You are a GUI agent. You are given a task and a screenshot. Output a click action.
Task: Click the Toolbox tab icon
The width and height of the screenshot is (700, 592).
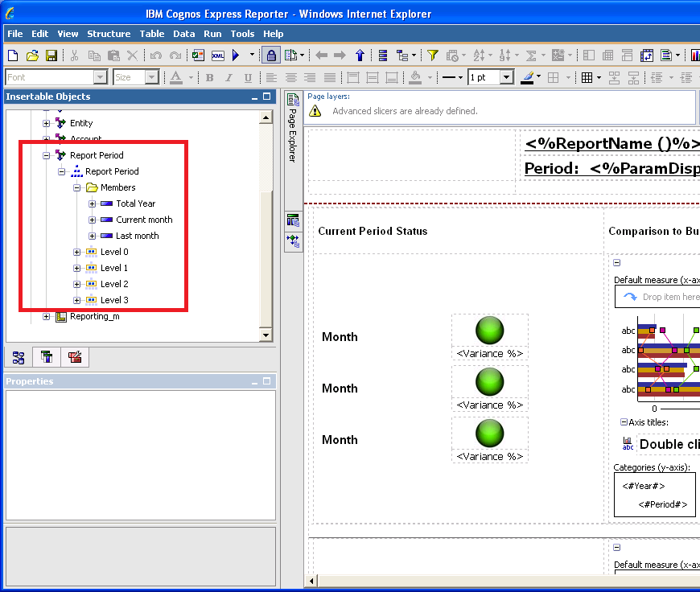(x=75, y=357)
